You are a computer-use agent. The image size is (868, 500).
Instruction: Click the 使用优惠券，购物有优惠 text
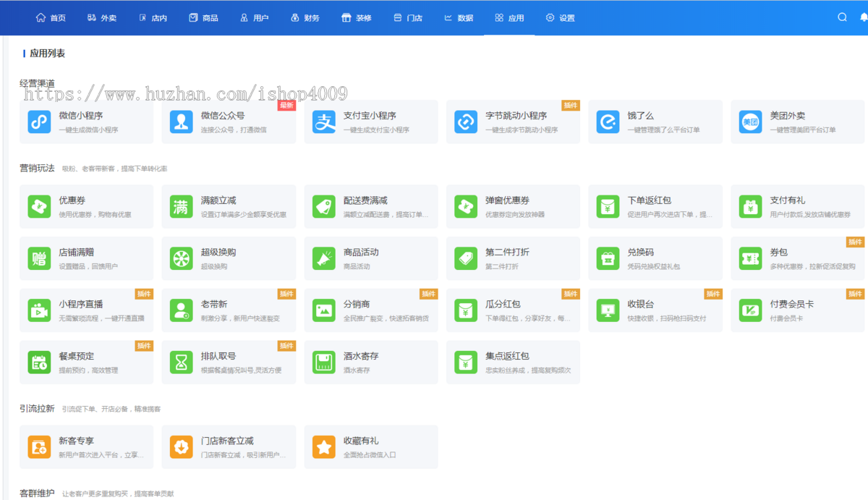[x=95, y=215]
